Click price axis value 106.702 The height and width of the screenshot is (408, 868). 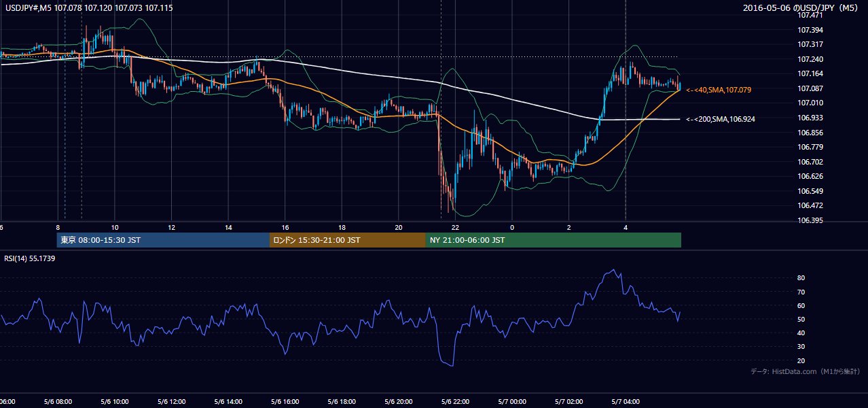pyautogui.click(x=810, y=162)
